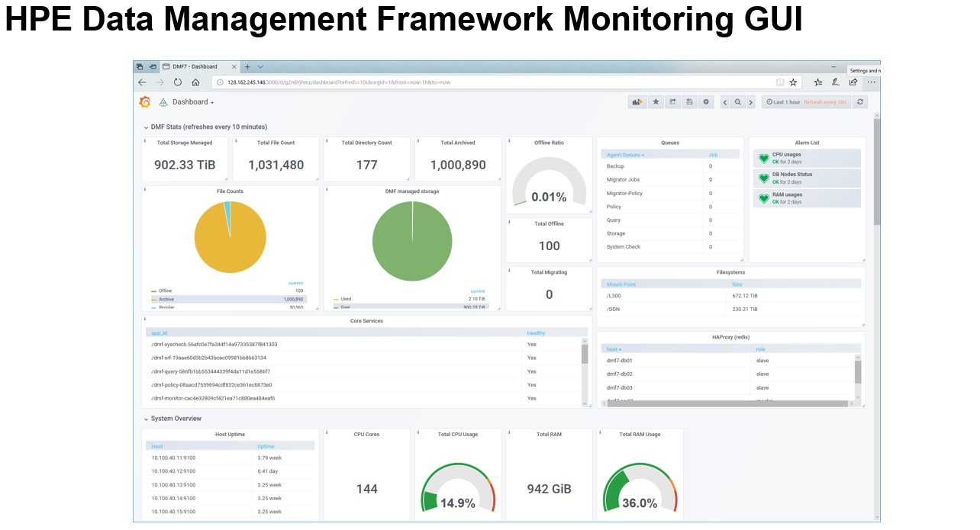
Task: Click info icon on Total RAM panel
Action: tap(509, 432)
